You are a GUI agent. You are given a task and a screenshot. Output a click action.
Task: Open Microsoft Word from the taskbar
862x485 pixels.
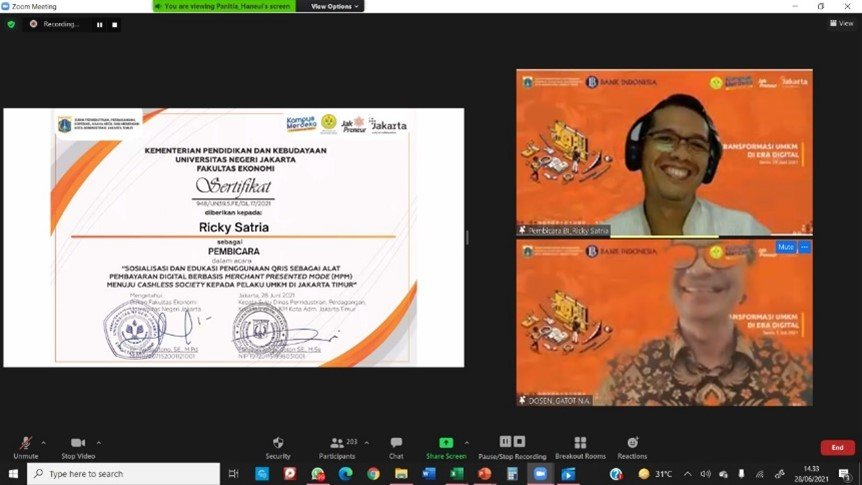click(x=429, y=473)
